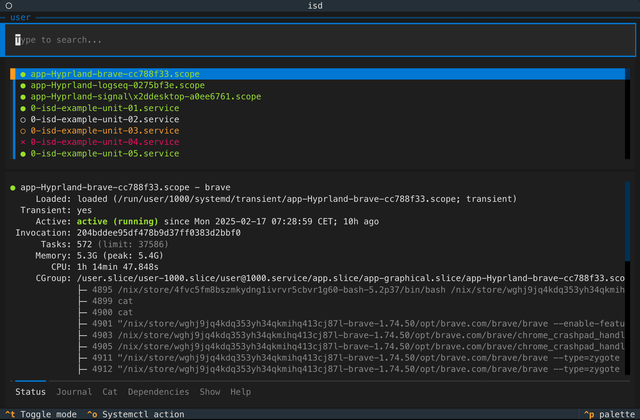Viewport: 640px width, 420px height.
Task: Click process 4912 brave zygote entry
Action: coord(356,369)
